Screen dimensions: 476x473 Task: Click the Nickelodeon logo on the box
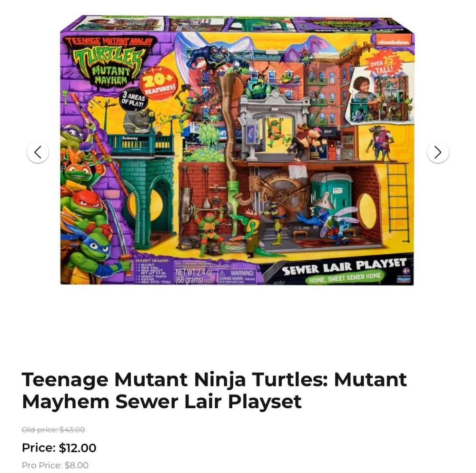tap(393, 42)
